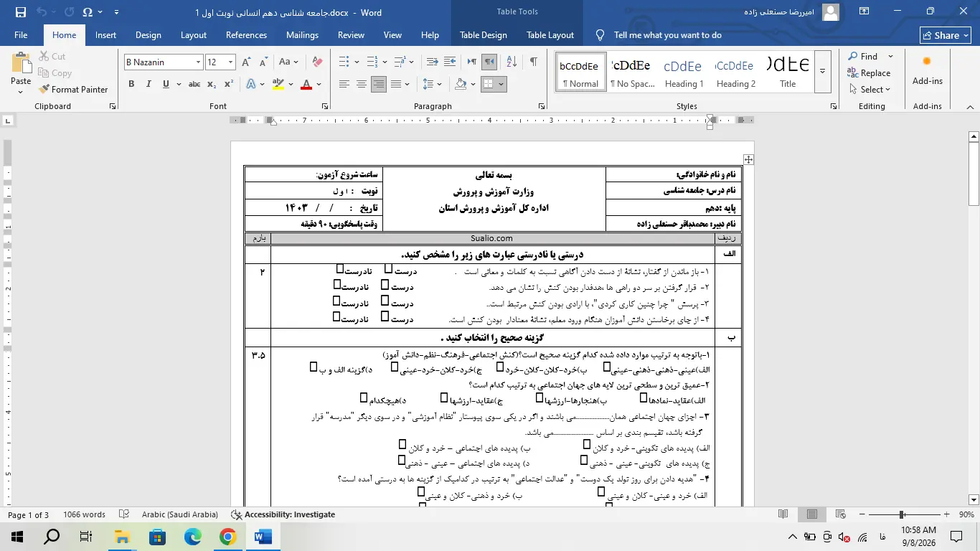This screenshot has width=980, height=551.
Task: Click the table move handle
Action: pos(748,159)
